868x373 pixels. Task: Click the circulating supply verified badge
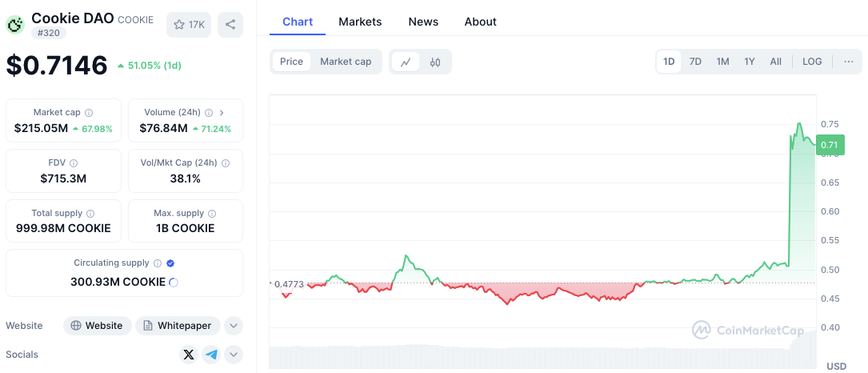click(170, 263)
